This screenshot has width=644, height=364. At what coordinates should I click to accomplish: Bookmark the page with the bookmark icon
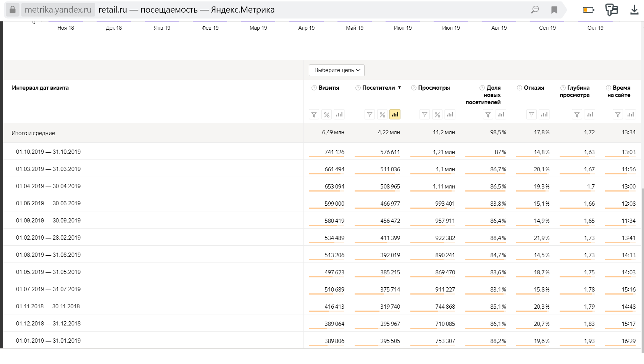click(554, 10)
